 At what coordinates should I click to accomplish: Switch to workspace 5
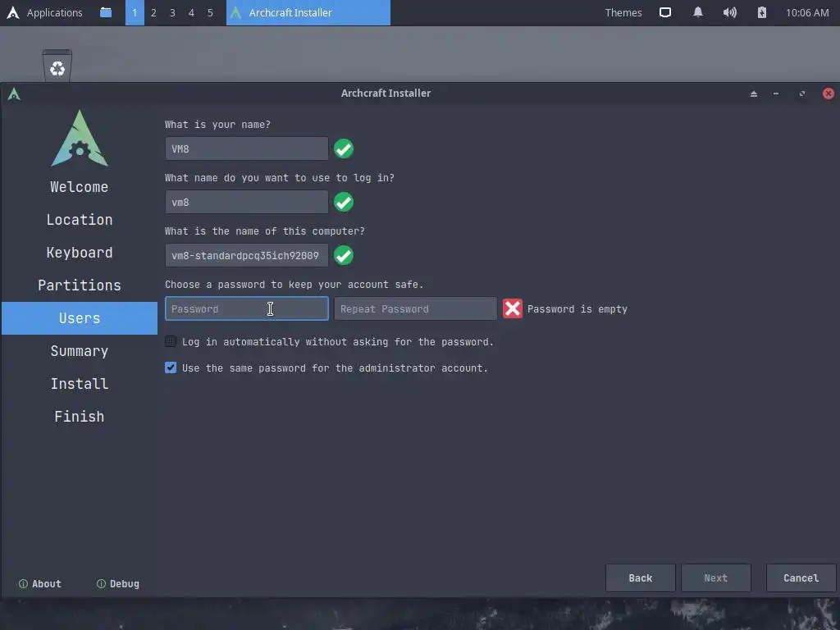click(x=210, y=12)
